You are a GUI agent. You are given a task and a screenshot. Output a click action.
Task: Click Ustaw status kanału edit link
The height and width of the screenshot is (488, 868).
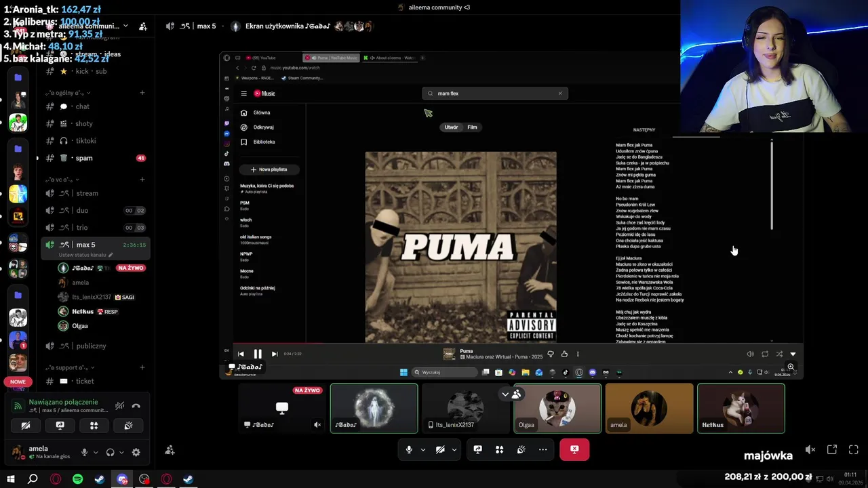pos(85,255)
